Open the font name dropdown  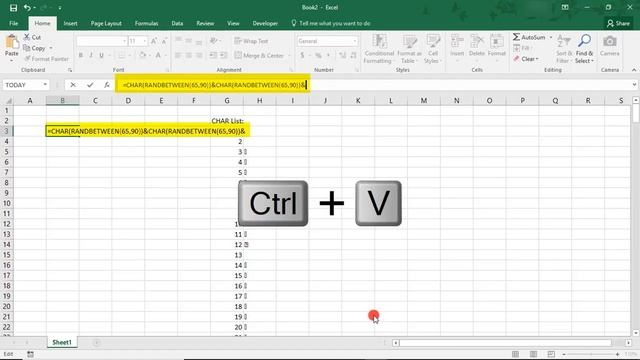point(124,41)
